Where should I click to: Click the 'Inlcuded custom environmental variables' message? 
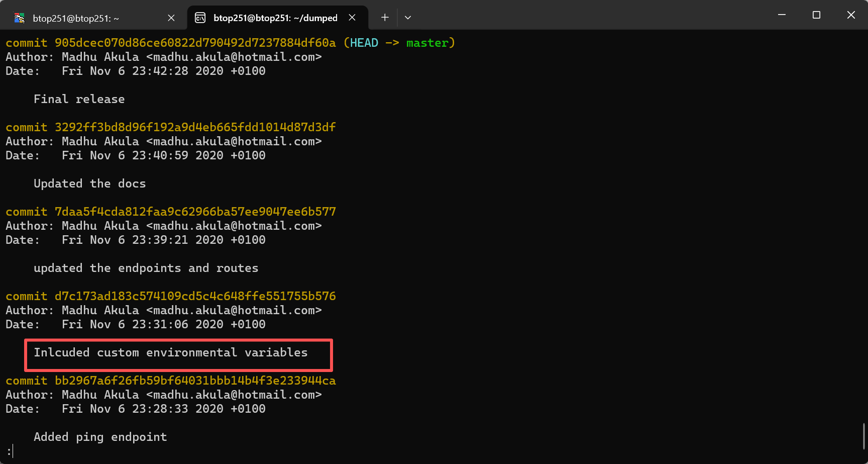point(171,352)
